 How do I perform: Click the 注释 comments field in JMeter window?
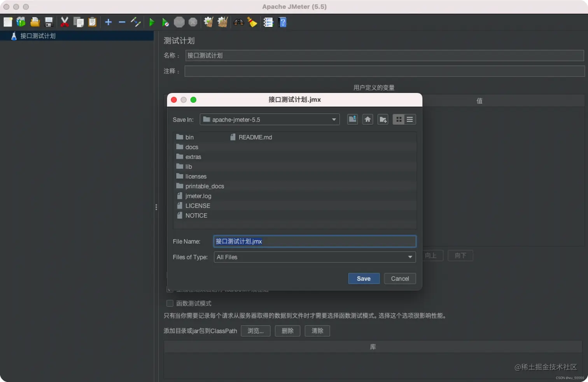tap(385, 71)
